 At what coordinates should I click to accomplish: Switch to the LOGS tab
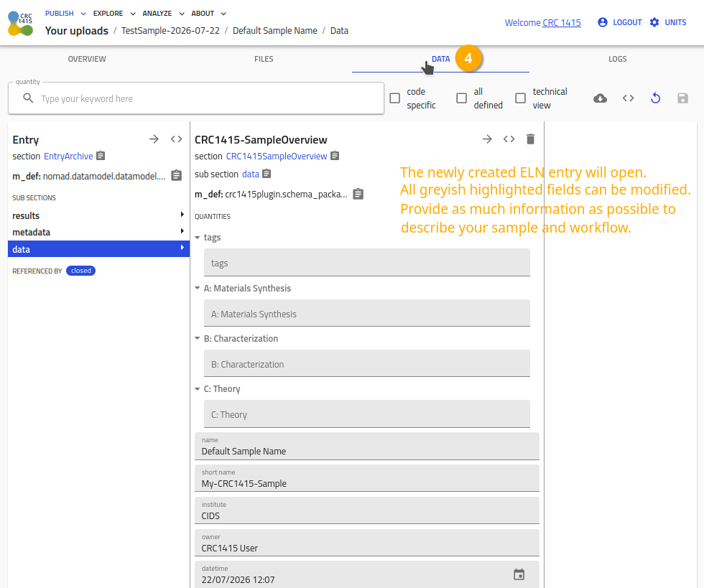pos(617,59)
